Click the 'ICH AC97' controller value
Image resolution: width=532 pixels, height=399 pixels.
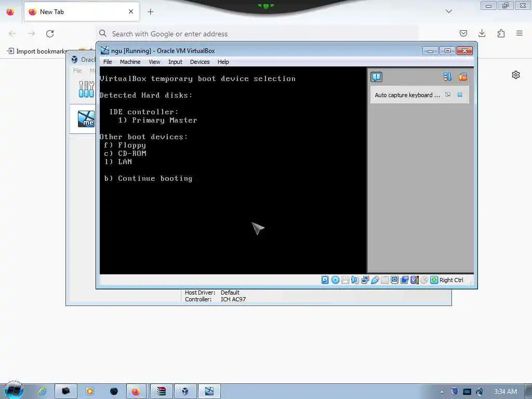233,299
